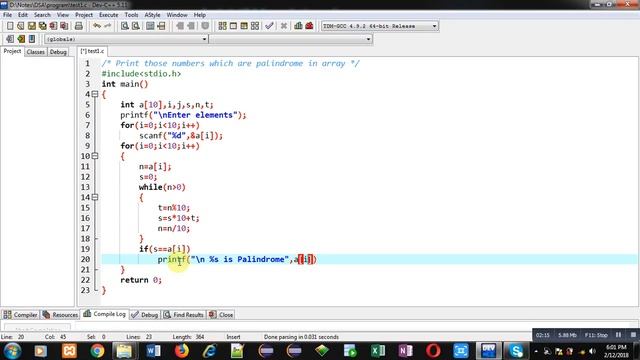Viewport: 640px width, 360px height.
Task: Click the Rebuild All toolbar icon
Action: coord(255,26)
